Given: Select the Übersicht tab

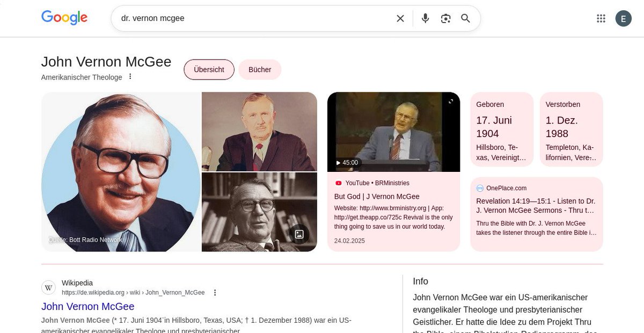Looking at the screenshot, I should [x=209, y=69].
